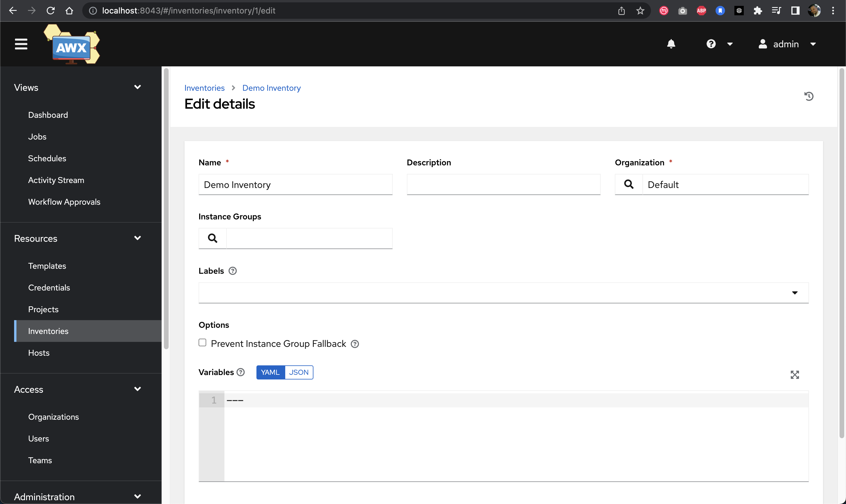
Task: Click the help question mark icon
Action: [x=711, y=44]
